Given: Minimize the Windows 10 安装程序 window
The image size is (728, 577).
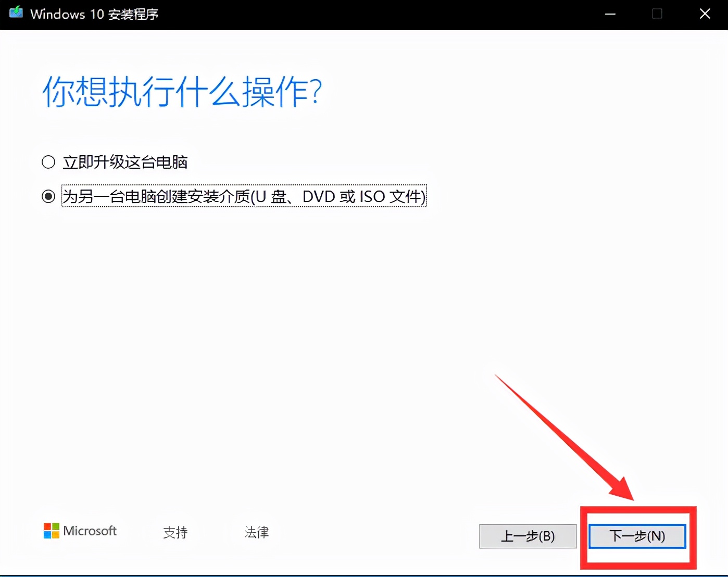Looking at the screenshot, I should (x=609, y=14).
